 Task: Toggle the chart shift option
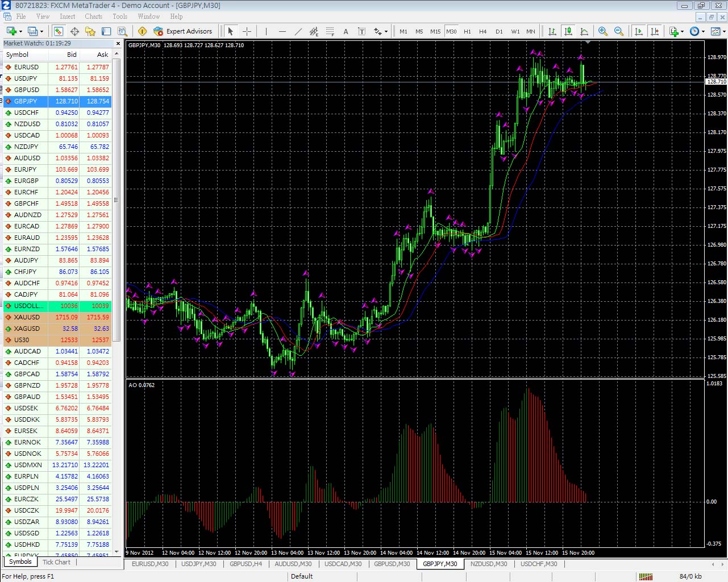[x=655, y=31]
